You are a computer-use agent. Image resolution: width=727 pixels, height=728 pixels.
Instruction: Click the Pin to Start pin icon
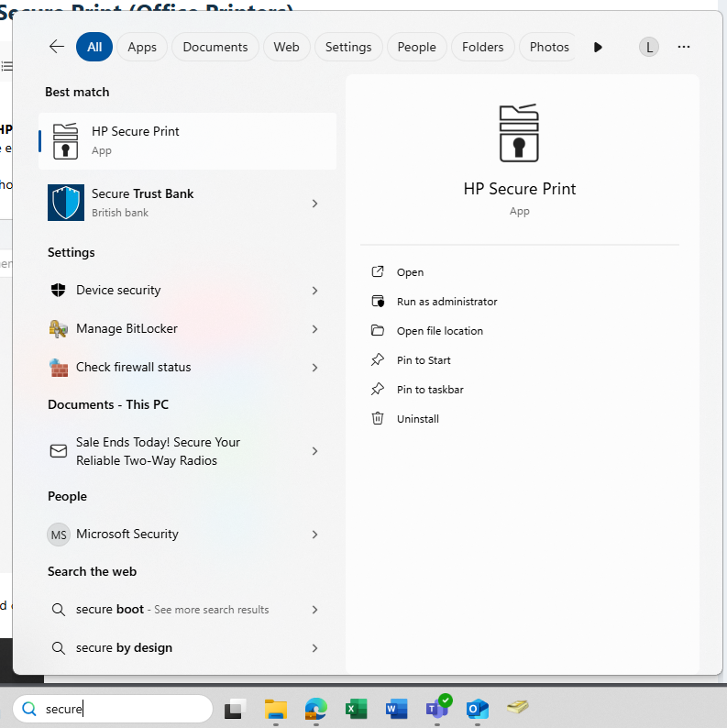(x=378, y=359)
